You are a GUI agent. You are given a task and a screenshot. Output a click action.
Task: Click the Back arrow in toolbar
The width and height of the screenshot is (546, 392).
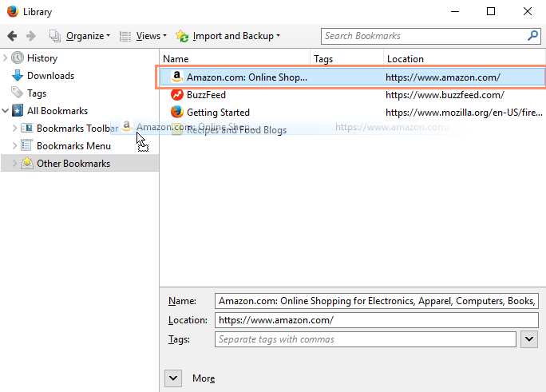pyautogui.click(x=12, y=36)
